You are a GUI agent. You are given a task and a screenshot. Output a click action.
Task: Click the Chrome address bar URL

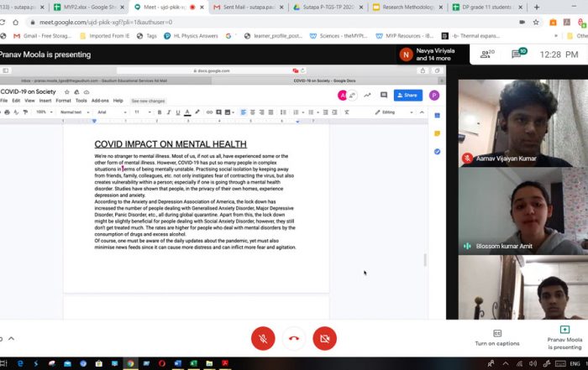106,22
